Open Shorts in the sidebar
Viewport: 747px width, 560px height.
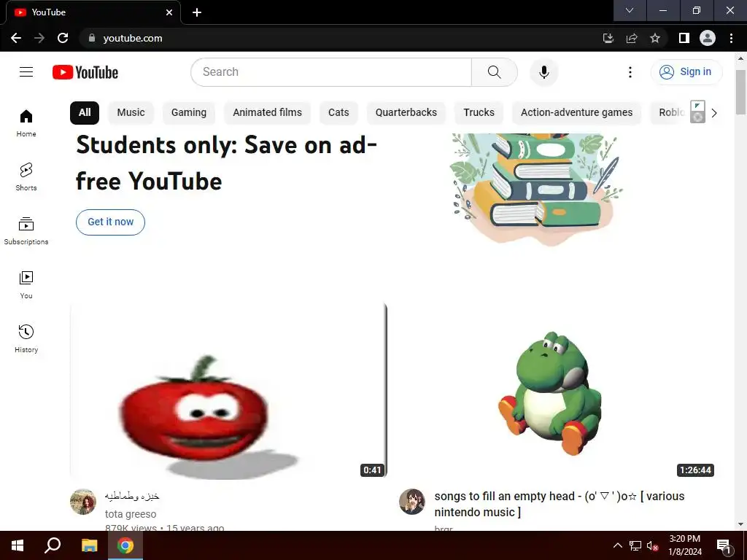pos(26,177)
